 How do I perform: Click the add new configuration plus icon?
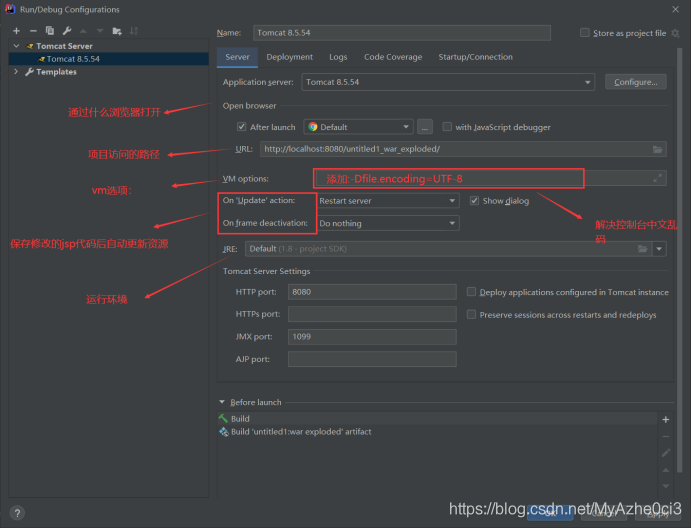tap(16, 31)
